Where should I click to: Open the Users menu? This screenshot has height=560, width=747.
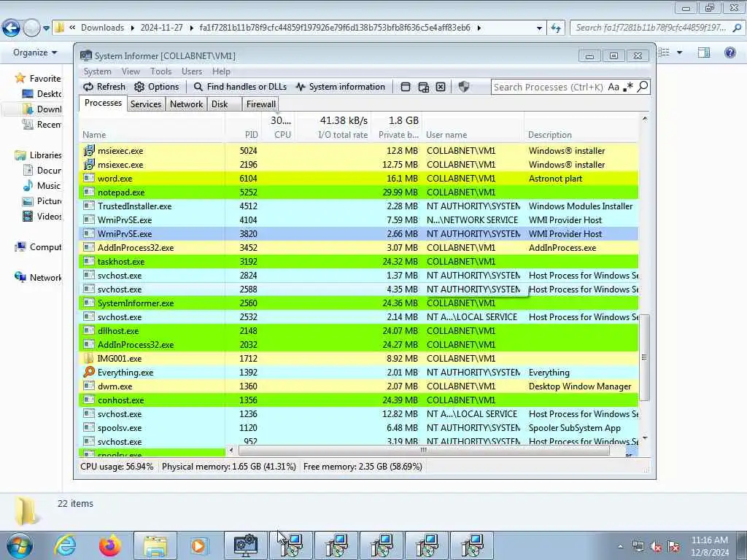[192, 71]
